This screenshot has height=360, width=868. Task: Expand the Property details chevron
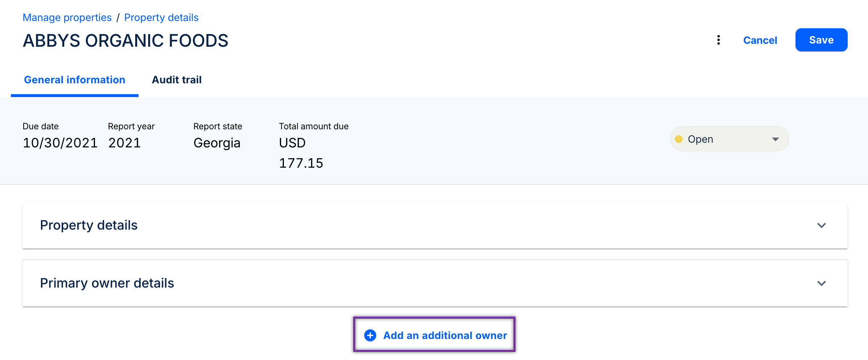[821, 225]
